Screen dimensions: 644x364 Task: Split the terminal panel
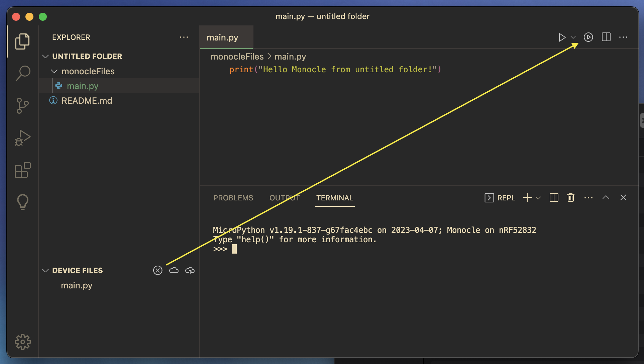tap(554, 197)
